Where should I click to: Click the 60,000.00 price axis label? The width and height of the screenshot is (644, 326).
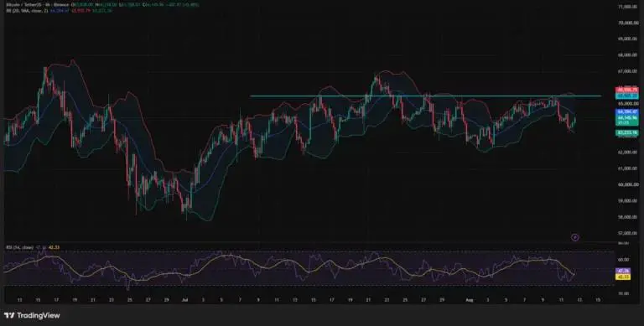coord(627,184)
